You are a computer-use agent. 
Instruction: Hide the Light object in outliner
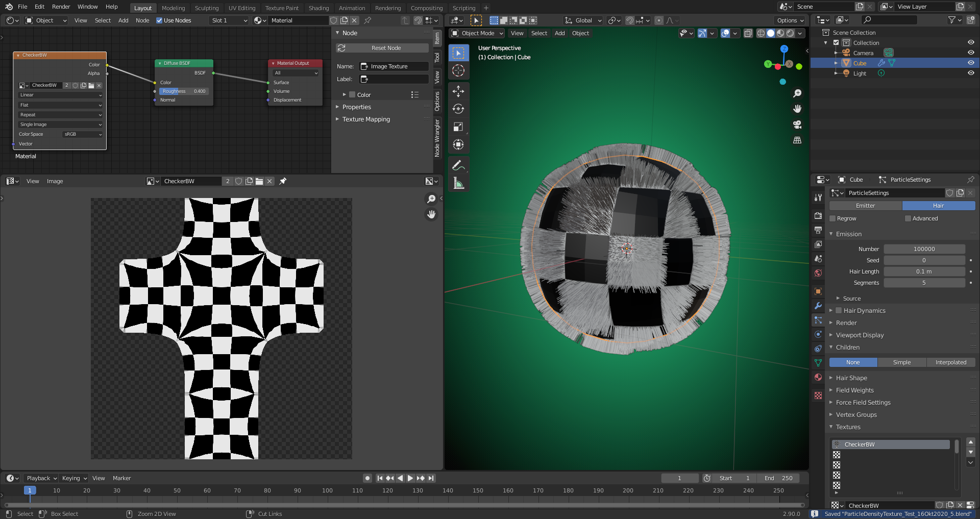tap(970, 73)
